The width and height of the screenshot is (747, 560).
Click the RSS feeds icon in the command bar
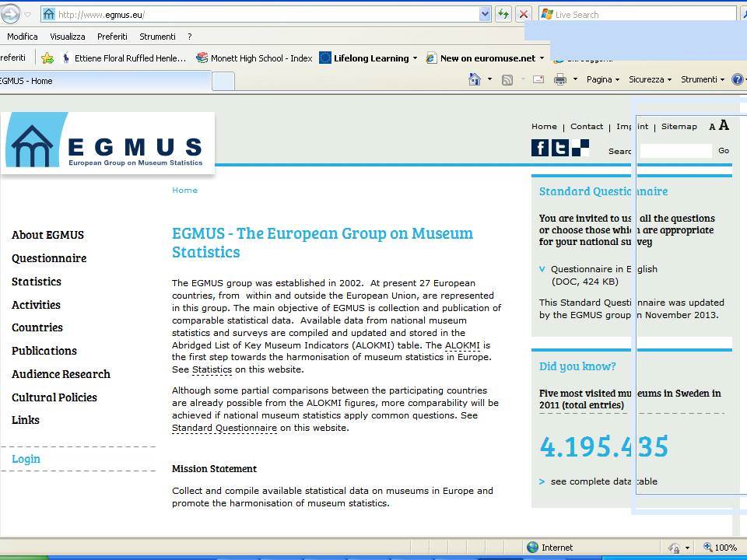pos(507,79)
